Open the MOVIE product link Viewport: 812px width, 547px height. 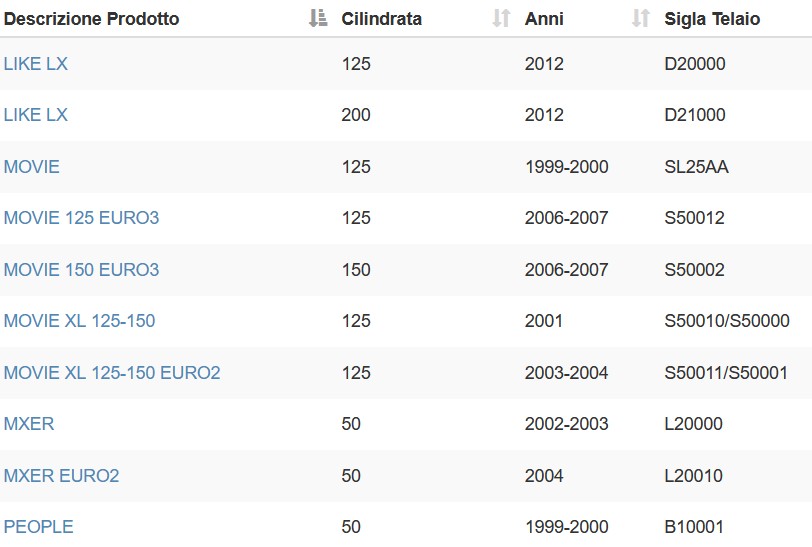click(x=32, y=167)
